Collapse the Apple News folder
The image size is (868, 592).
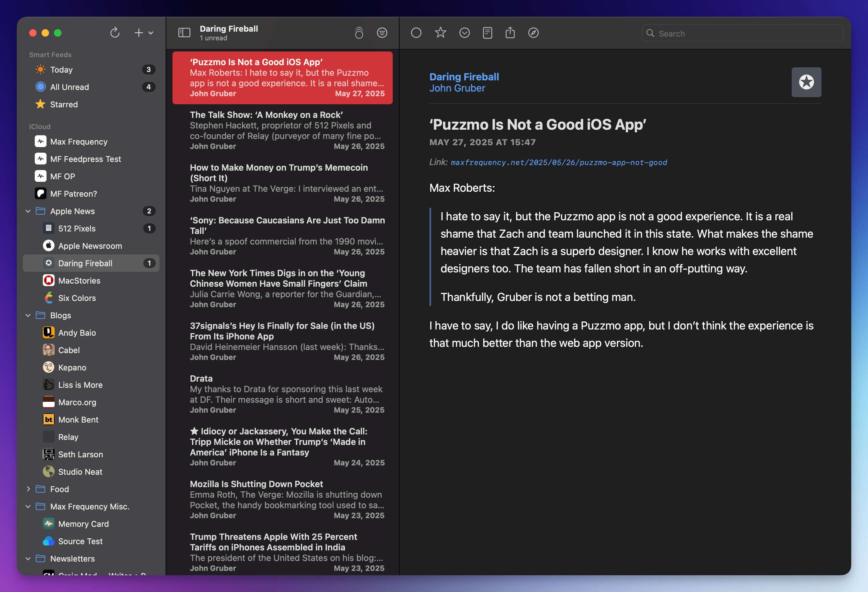tap(28, 211)
